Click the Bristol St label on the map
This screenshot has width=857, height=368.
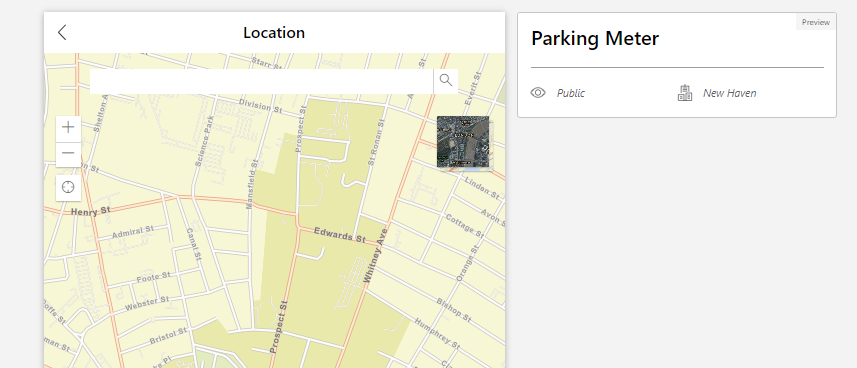click(168, 336)
